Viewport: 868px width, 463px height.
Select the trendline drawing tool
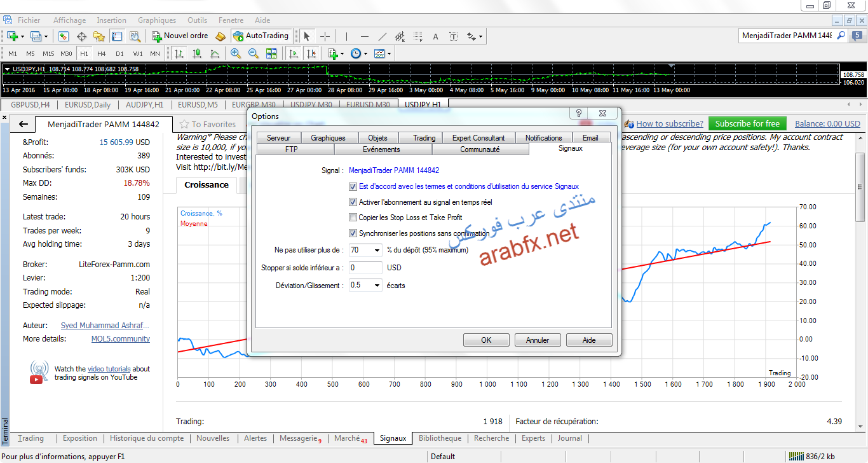pos(382,36)
